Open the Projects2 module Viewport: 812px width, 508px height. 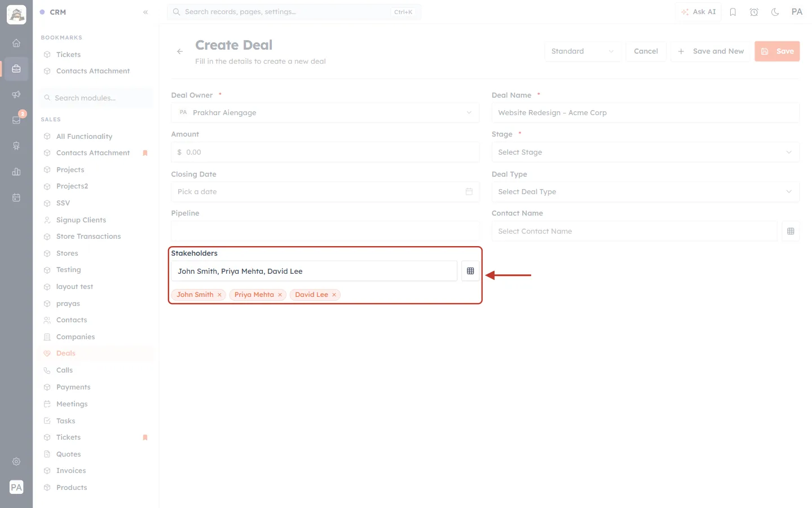coord(72,186)
